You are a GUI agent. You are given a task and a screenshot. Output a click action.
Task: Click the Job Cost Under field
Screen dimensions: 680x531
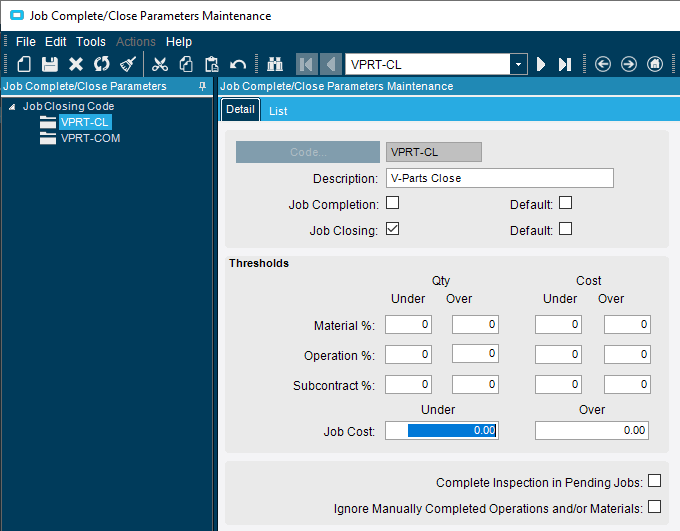(x=442, y=430)
